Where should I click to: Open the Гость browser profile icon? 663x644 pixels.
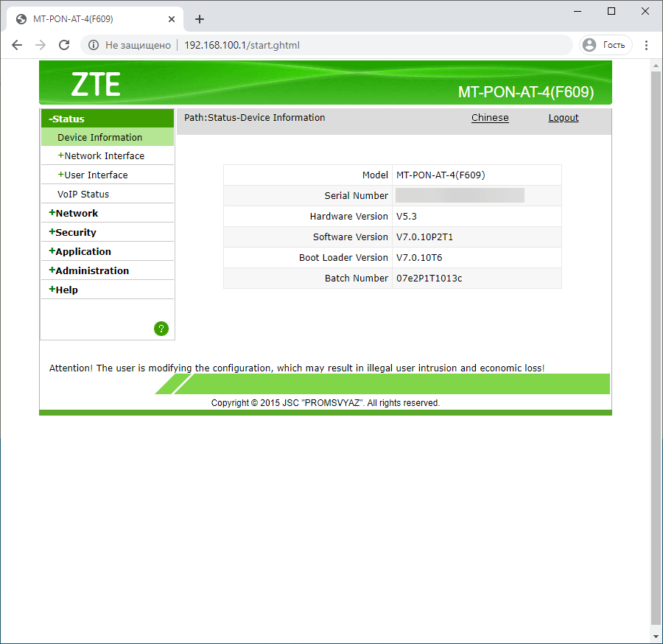[606, 45]
